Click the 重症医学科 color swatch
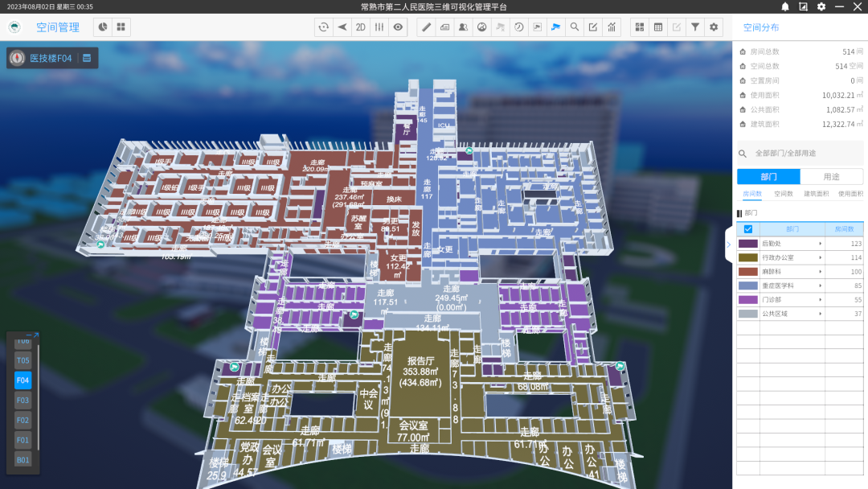Screen dimensions: 868x489 point(747,286)
